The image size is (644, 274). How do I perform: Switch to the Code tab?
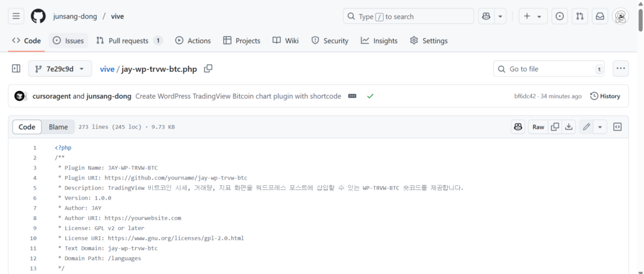[26, 41]
